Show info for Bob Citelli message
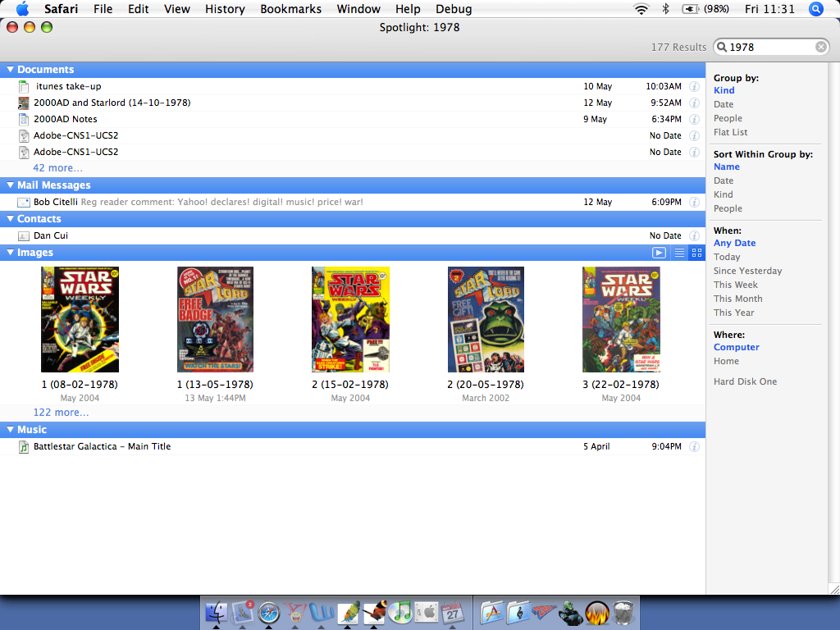Screen dimensions: 840x630 point(694,202)
